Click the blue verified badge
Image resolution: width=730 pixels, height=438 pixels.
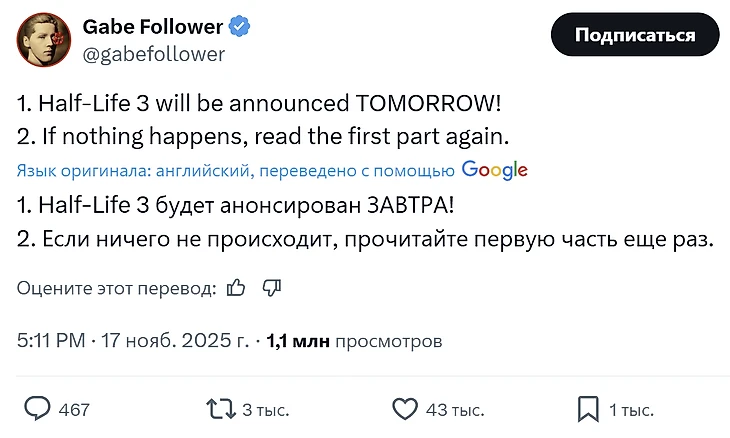[239, 27]
